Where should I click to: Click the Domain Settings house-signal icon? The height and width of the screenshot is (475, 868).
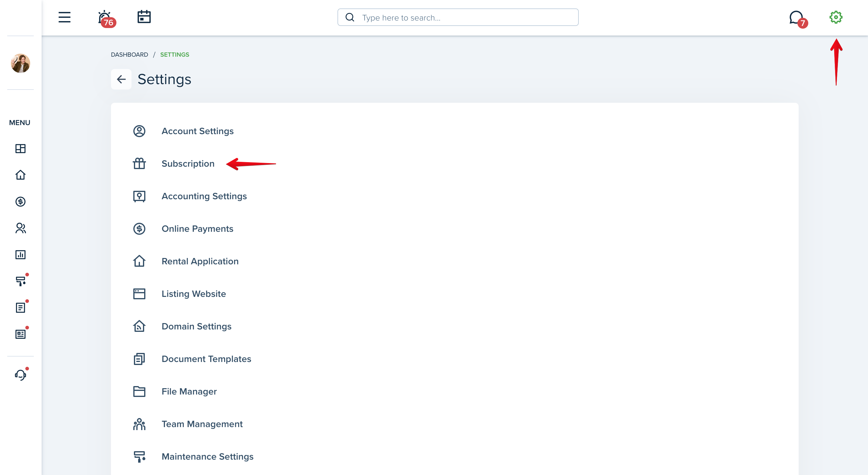139,326
